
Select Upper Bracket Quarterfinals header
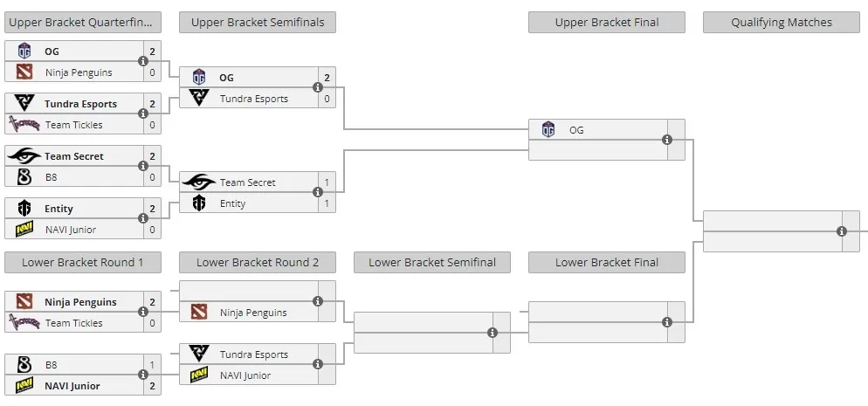point(83,23)
